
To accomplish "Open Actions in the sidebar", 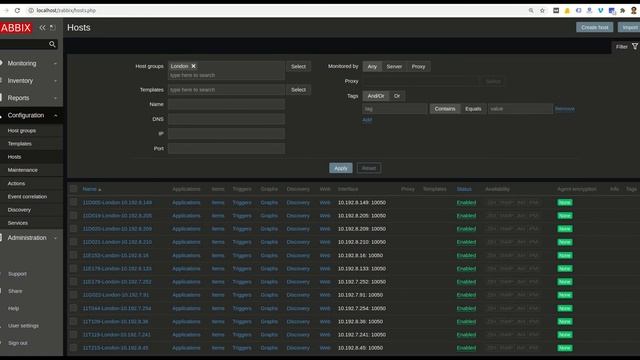I will [x=16, y=184].
